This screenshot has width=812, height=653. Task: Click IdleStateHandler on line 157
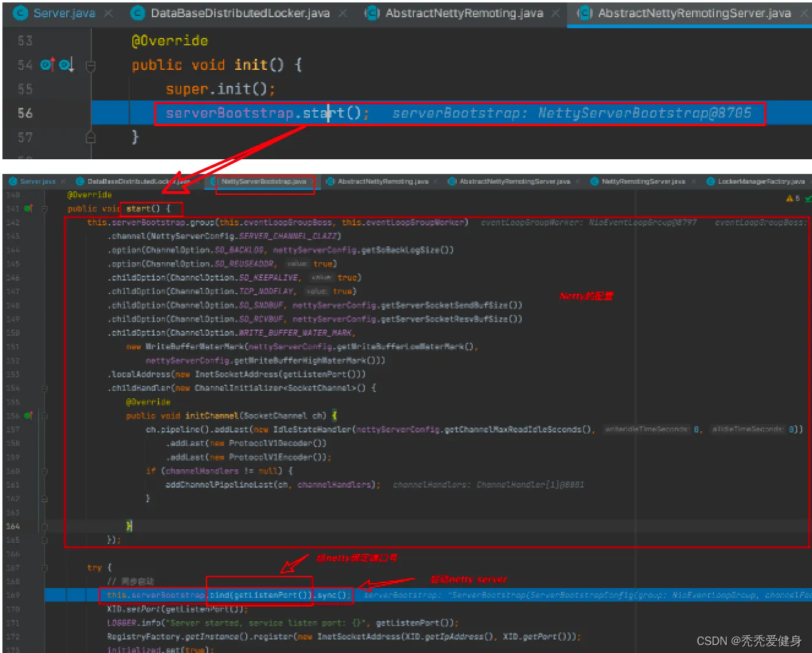click(x=312, y=429)
